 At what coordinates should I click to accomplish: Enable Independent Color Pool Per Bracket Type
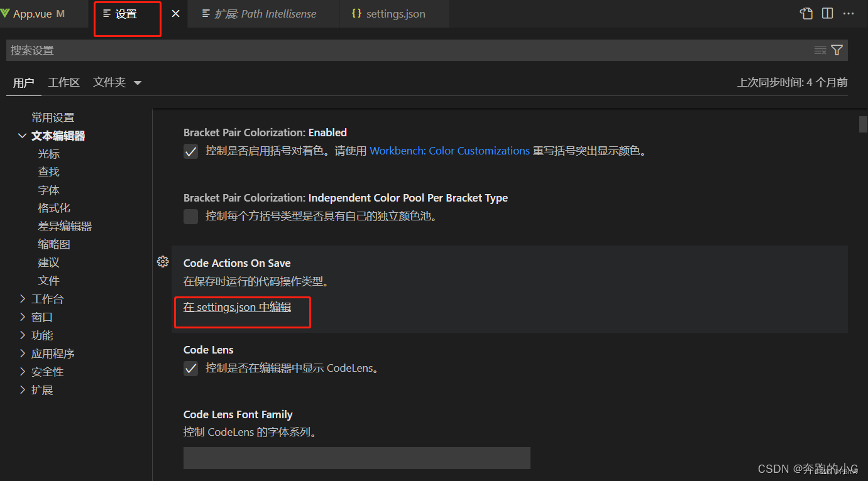(x=191, y=217)
